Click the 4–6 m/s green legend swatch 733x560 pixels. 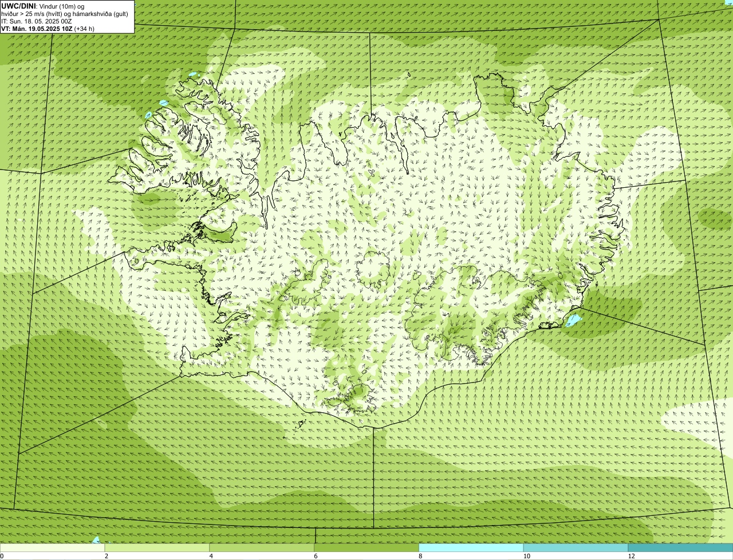[x=262, y=547]
